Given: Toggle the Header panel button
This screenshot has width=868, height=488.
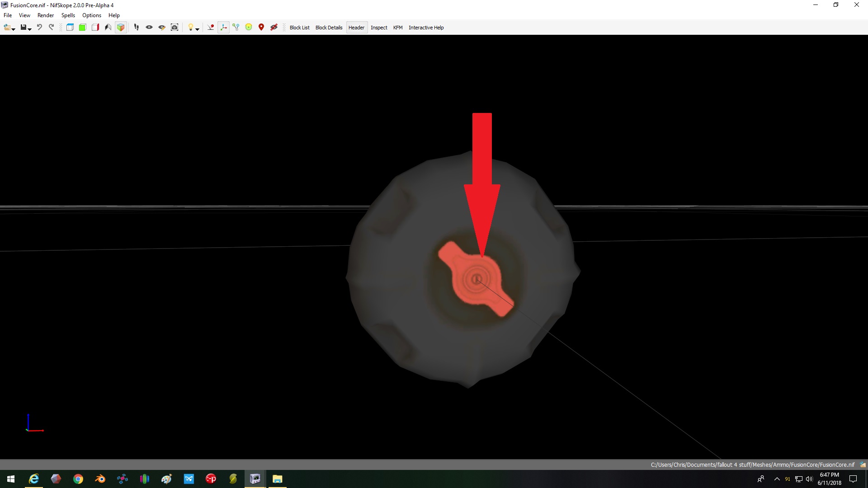Looking at the screenshot, I should tap(356, 28).
